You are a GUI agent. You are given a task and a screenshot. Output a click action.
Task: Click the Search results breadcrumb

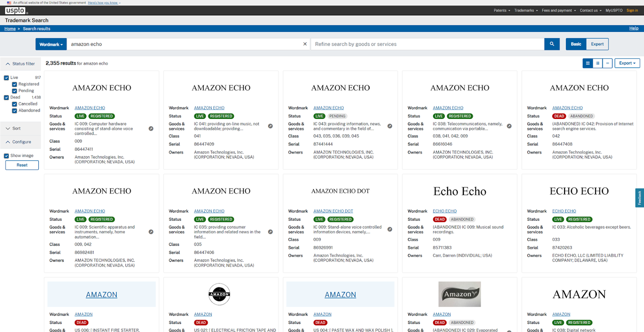(x=37, y=29)
